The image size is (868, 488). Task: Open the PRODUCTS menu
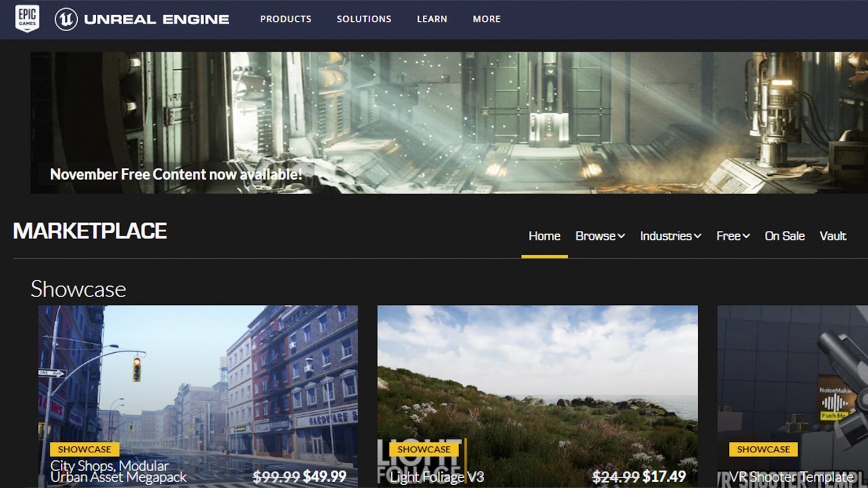(x=286, y=19)
